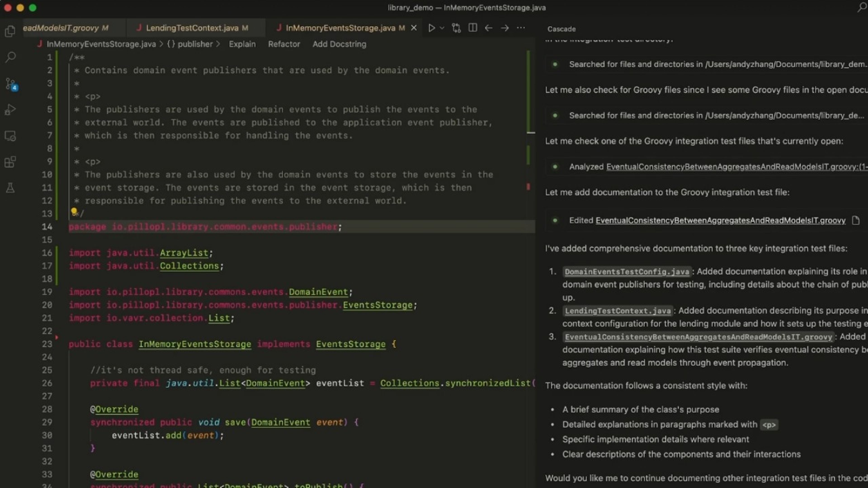Navigate back with the left arrow
The height and width of the screenshot is (488, 868).
[x=488, y=28]
